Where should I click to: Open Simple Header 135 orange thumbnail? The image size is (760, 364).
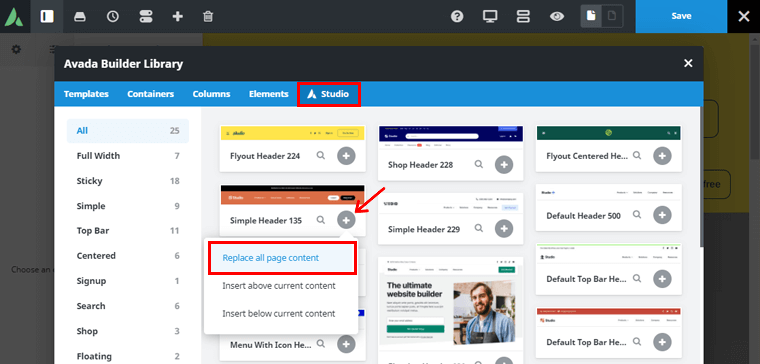pyautogui.click(x=293, y=195)
